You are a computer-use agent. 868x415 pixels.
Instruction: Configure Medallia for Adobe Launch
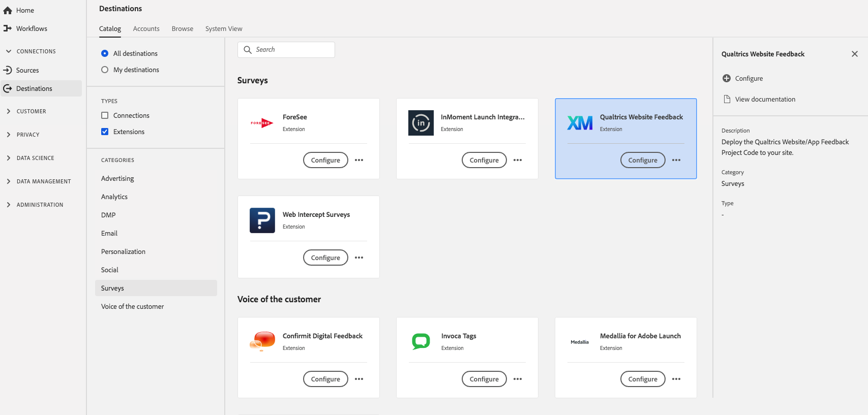(x=643, y=379)
